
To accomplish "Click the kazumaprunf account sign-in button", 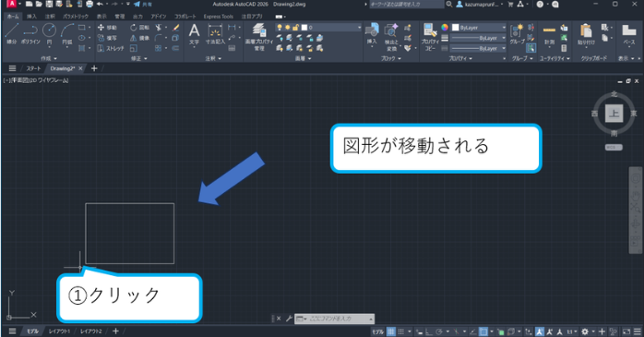I will [x=480, y=4].
